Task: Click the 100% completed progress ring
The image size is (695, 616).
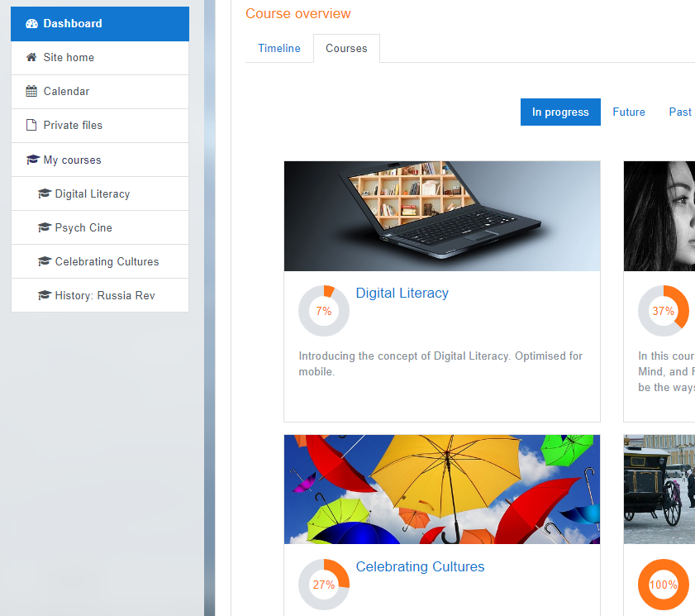Action: point(664,585)
